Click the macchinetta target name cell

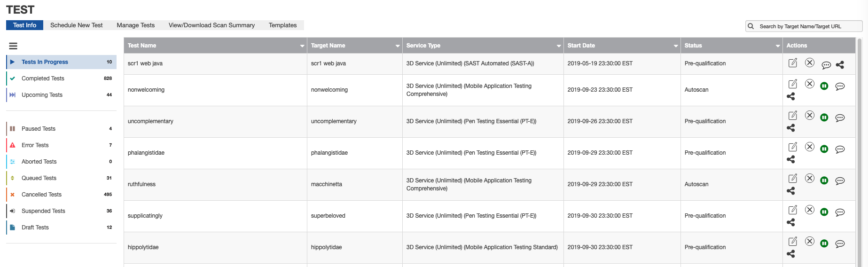click(x=355, y=185)
